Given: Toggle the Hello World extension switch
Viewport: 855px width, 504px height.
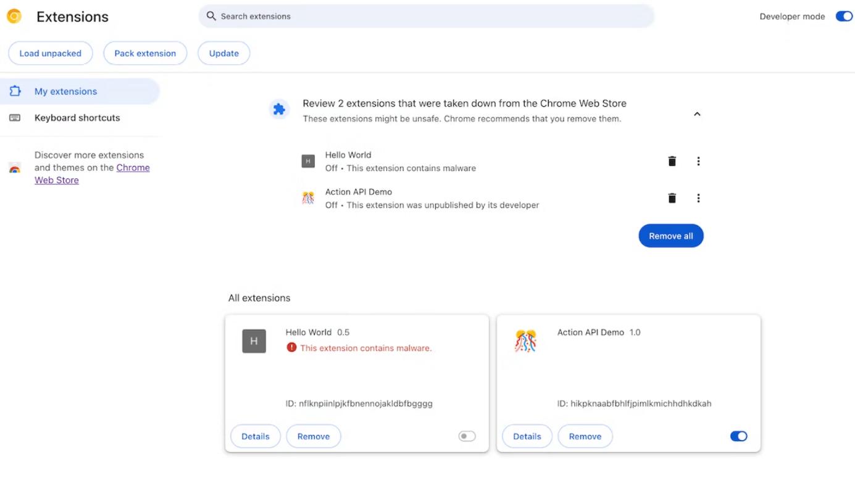Looking at the screenshot, I should tap(467, 436).
